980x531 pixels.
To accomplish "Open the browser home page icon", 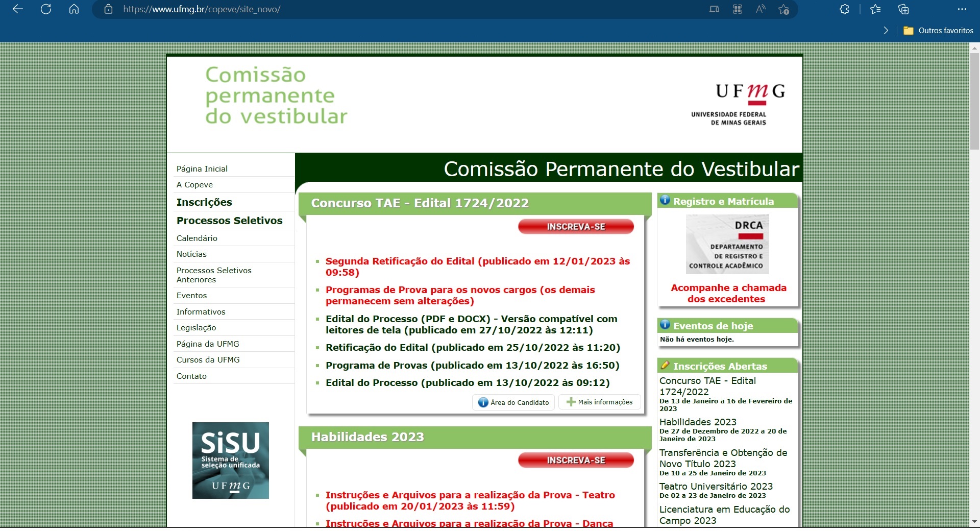I will pyautogui.click(x=74, y=9).
